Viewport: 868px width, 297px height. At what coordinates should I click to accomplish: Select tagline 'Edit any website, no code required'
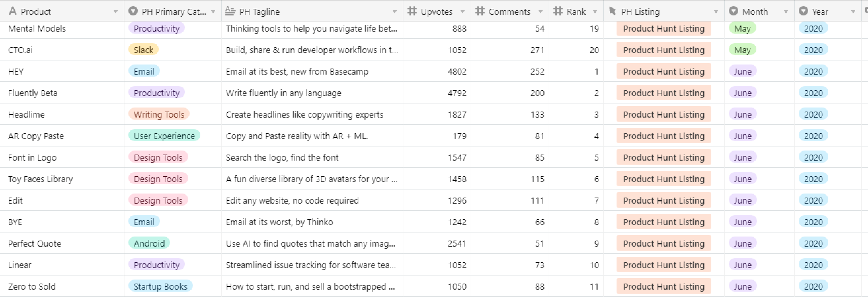tap(292, 201)
